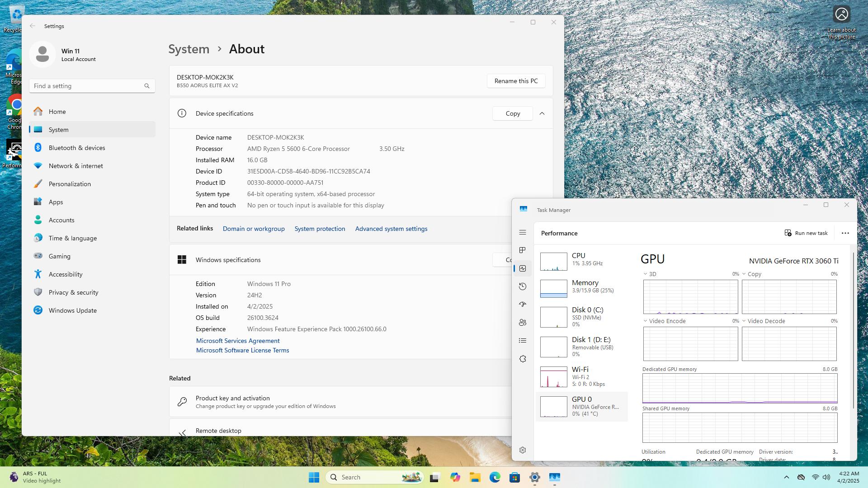Viewport: 868px width, 488px height.
Task: Open Apps settings
Action: click(x=92, y=202)
